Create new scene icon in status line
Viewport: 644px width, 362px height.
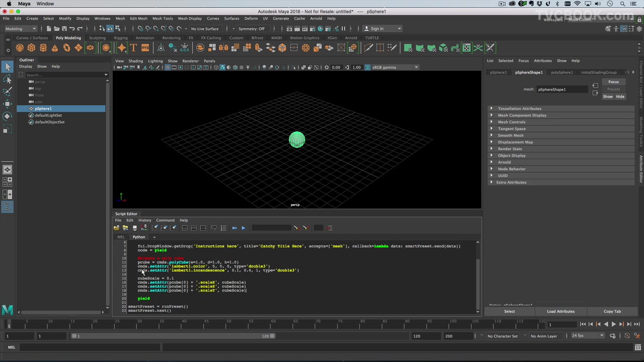49,29
